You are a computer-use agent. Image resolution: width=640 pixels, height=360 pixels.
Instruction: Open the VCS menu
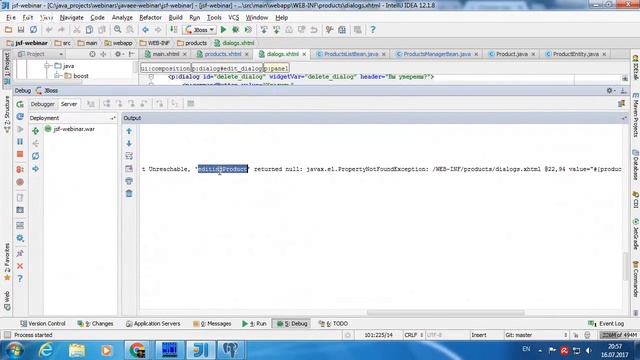coord(233,18)
